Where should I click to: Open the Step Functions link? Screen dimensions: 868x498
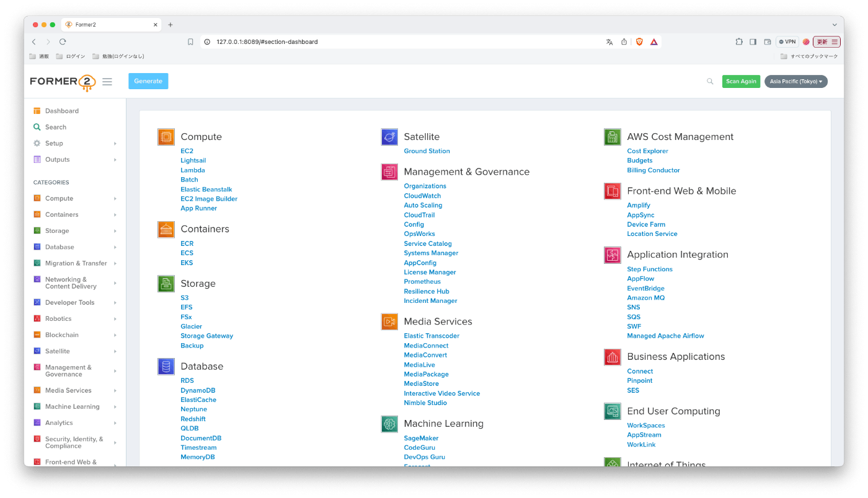pyautogui.click(x=650, y=269)
